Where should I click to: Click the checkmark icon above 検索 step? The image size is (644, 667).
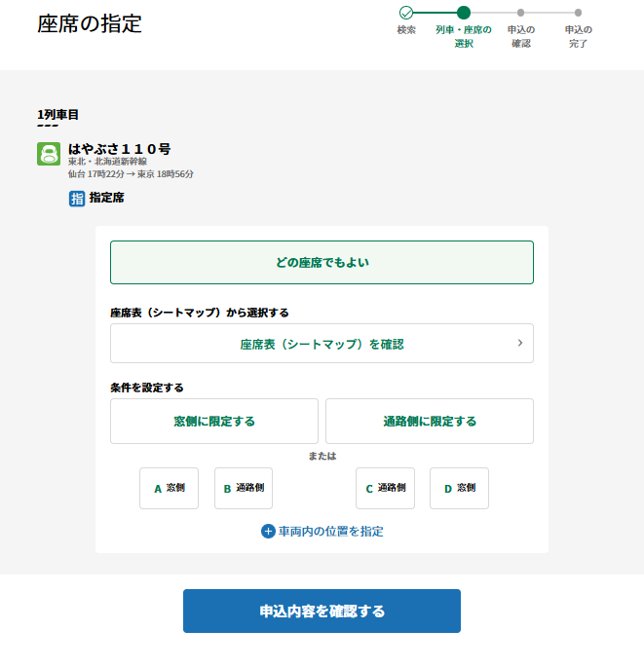[x=406, y=13]
